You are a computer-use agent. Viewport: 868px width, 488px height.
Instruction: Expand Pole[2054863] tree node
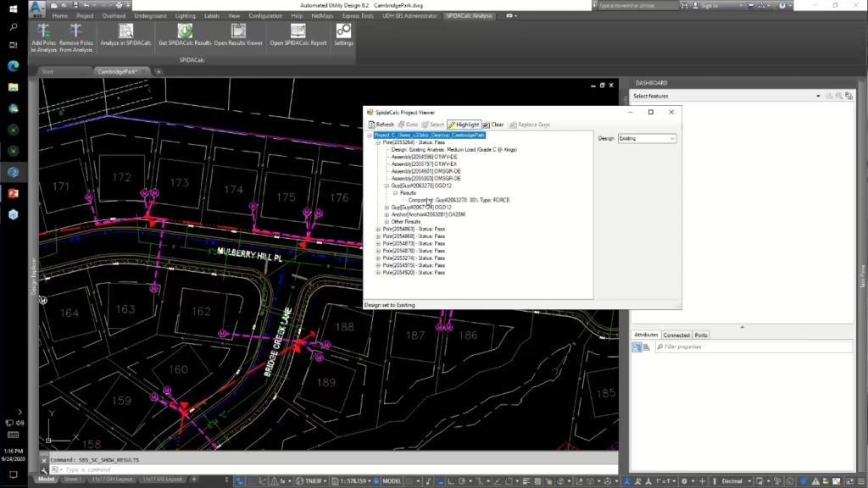tap(378, 229)
